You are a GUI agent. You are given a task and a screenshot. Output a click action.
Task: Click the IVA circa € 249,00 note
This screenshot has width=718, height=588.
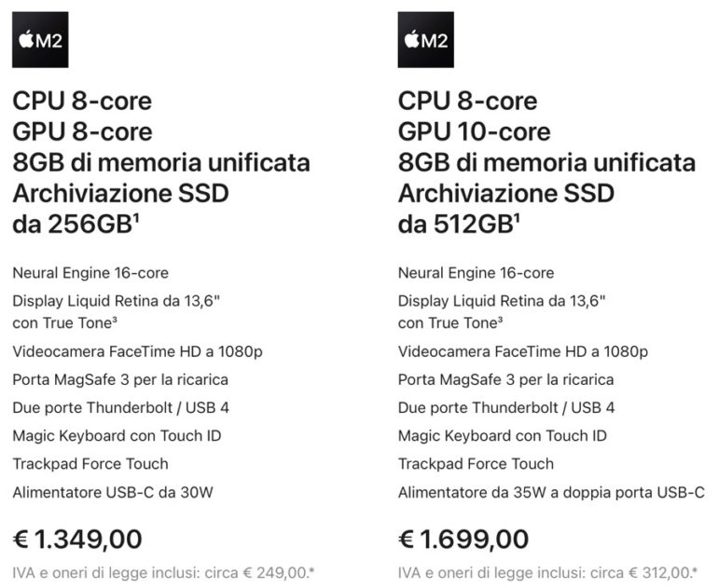pyautogui.click(x=163, y=573)
